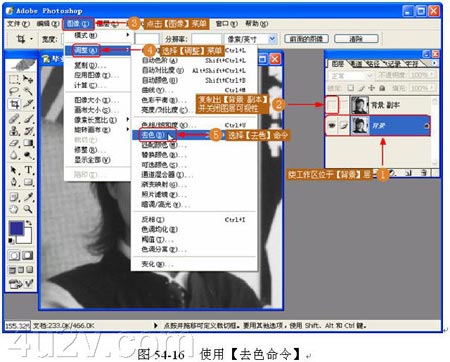Image resolution: width=450 pixels, height=362 pixels.
Task: Select the Eyedropper tool
Action: coord(28,197)
